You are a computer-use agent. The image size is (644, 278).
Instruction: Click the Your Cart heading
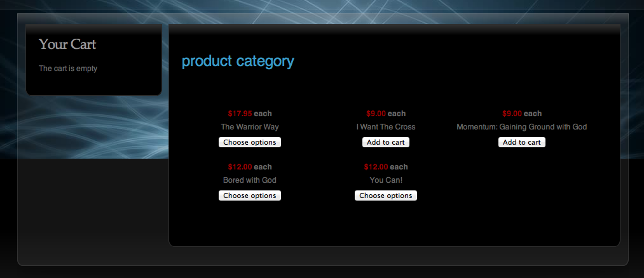67,44
